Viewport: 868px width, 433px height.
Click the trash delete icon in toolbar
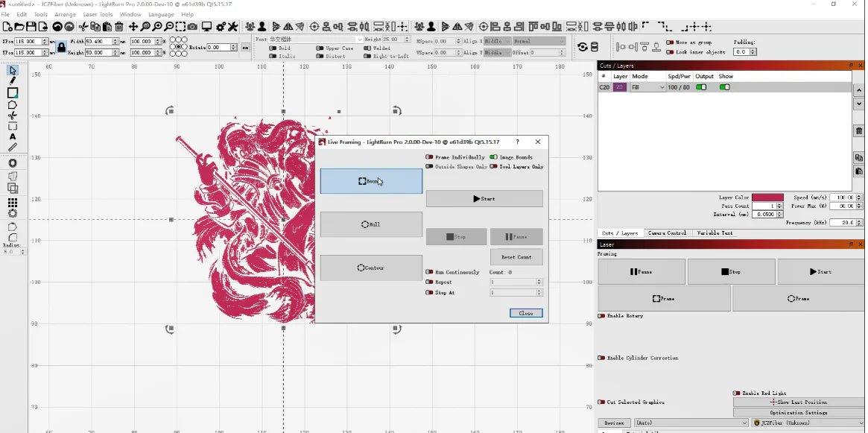119,27
